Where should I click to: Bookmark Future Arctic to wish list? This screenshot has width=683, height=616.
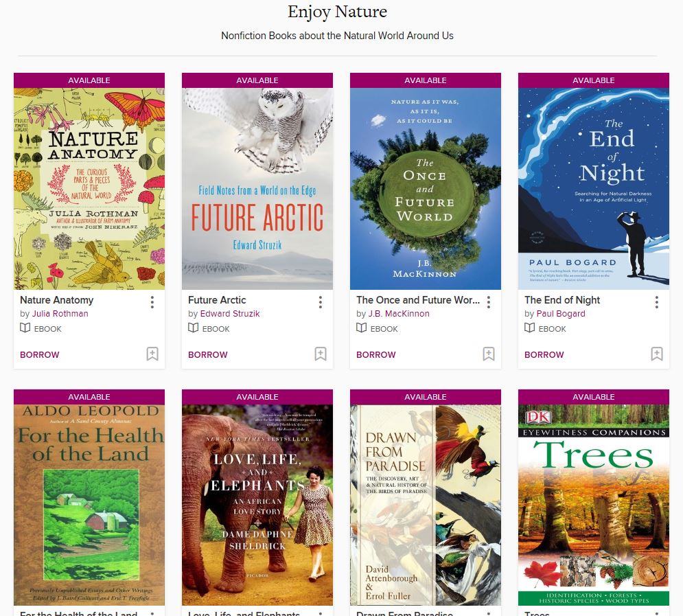click(x=320, y=354)
